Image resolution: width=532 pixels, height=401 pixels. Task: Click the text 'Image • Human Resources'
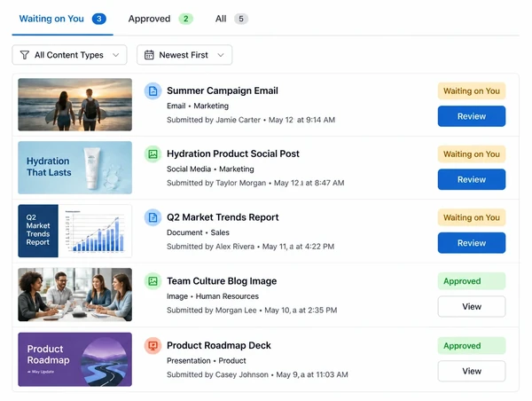pyautogui.click(x=213, y=296)
